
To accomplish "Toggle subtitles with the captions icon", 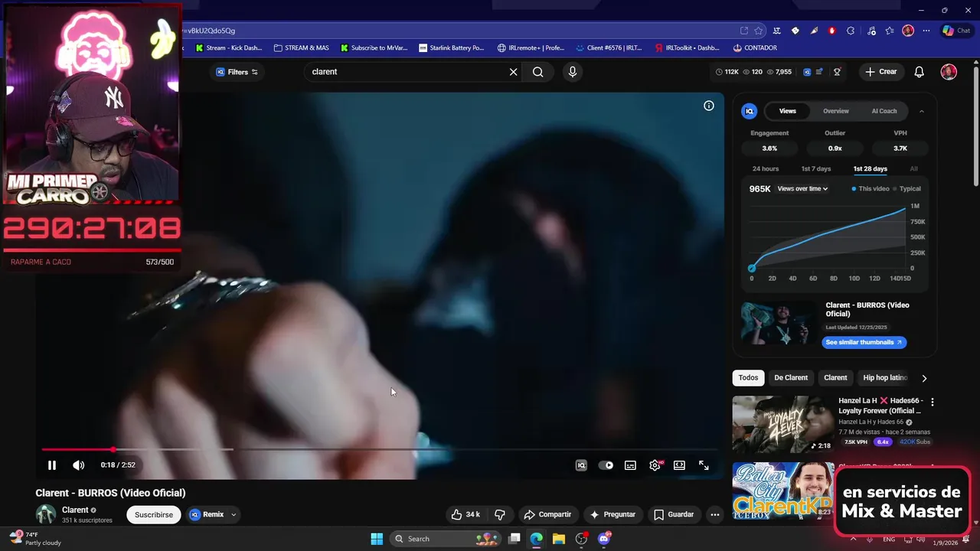I will (x=630, y=465).
